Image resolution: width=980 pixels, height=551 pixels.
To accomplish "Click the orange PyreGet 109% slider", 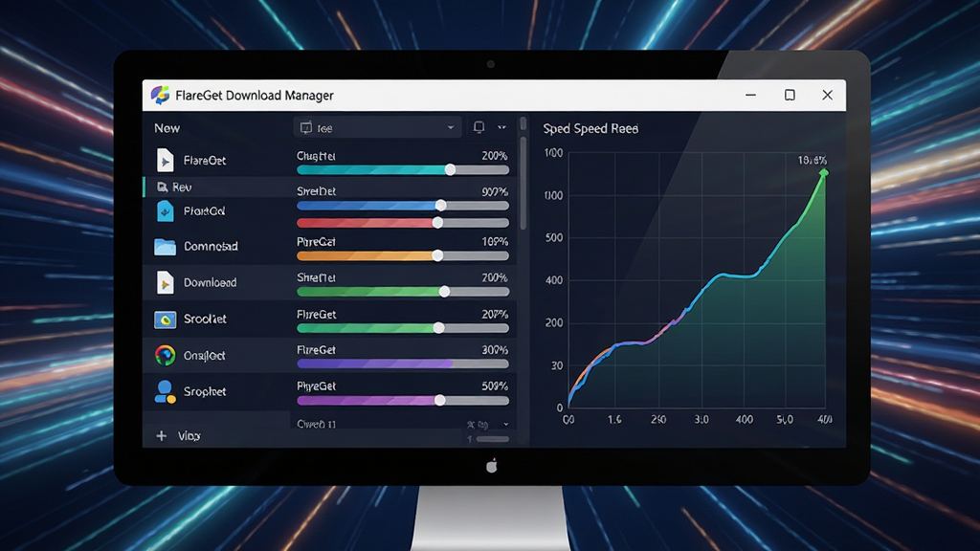I will 403,255.
